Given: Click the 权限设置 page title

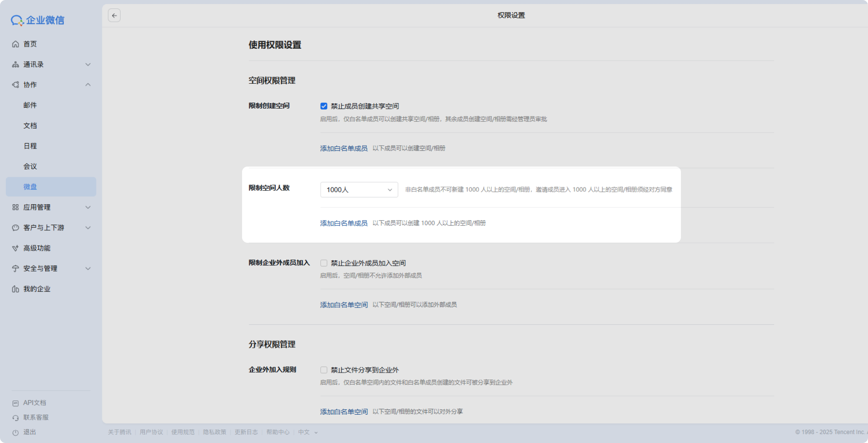Looking at the screenshot, I should point(511,15).
